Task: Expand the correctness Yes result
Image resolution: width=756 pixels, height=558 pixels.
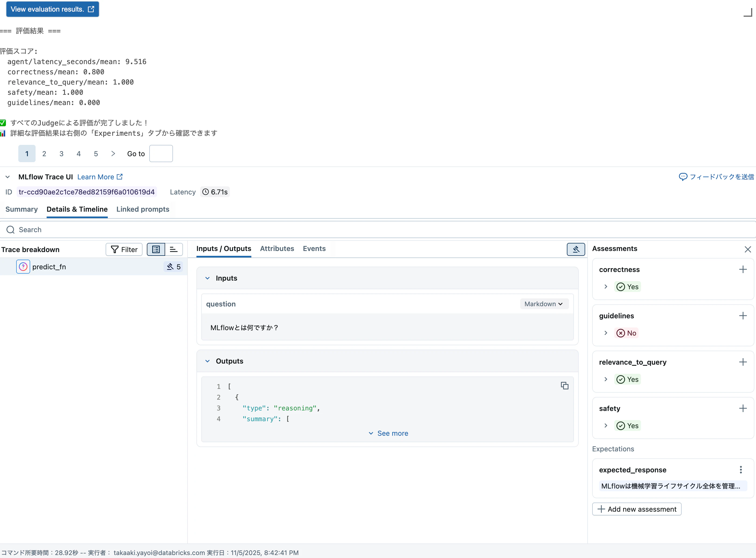Action: [x=606, y=287]
